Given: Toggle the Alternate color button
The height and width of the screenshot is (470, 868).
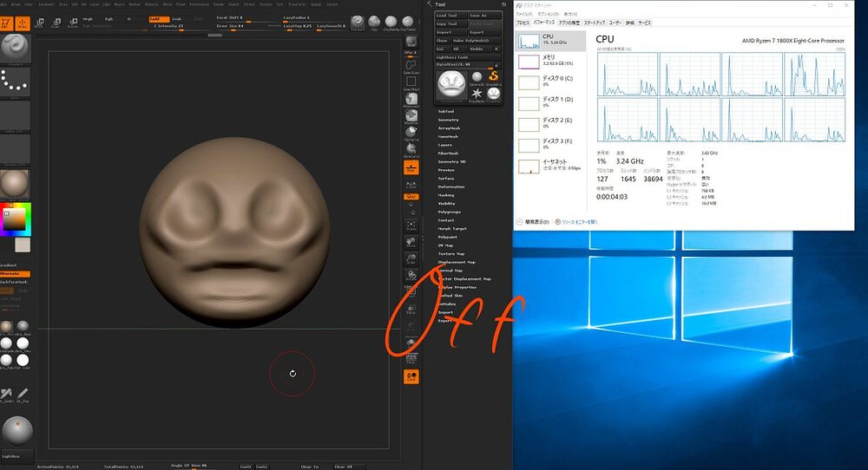Looking at the screenshot, I should tap(15, 274).
